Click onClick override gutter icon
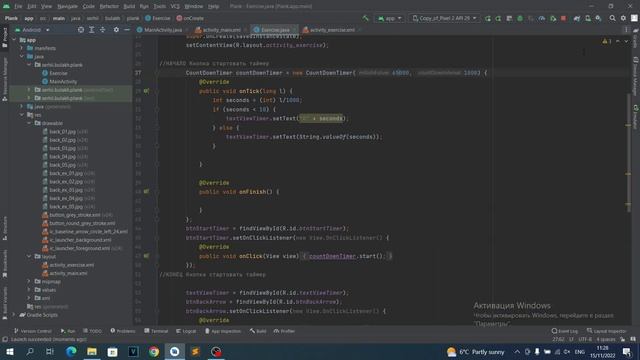640x360 pixels. tap(146, 256)
